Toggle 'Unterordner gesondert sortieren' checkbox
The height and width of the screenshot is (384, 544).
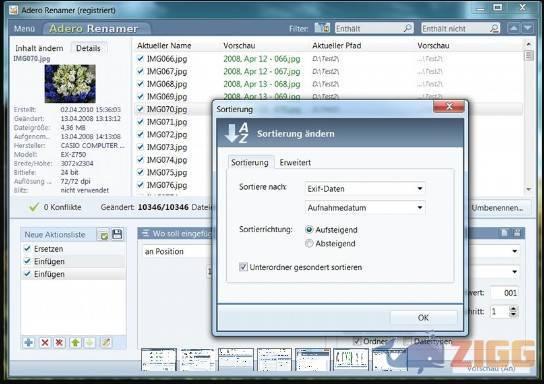[243, 267]
